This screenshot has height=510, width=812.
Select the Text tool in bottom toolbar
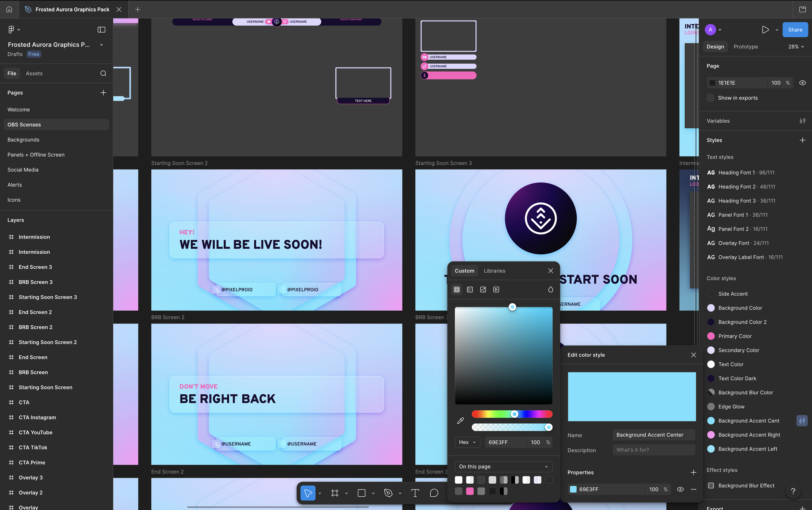point(415,493)
